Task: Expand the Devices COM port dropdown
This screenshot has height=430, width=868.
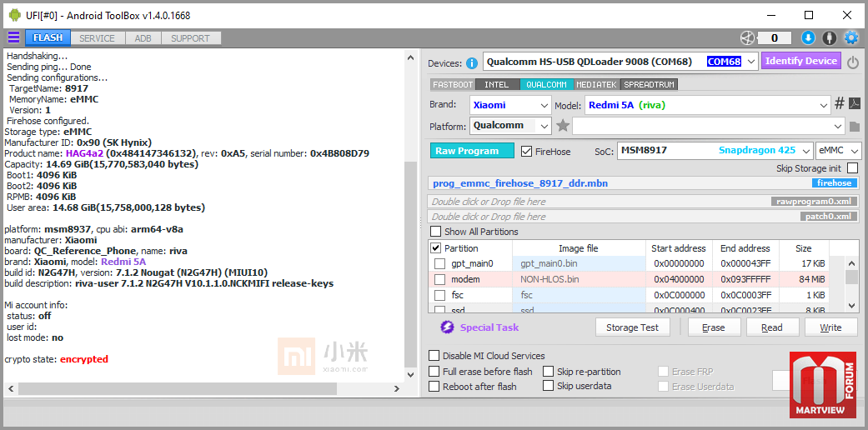Action: click(x=751, y=62)
